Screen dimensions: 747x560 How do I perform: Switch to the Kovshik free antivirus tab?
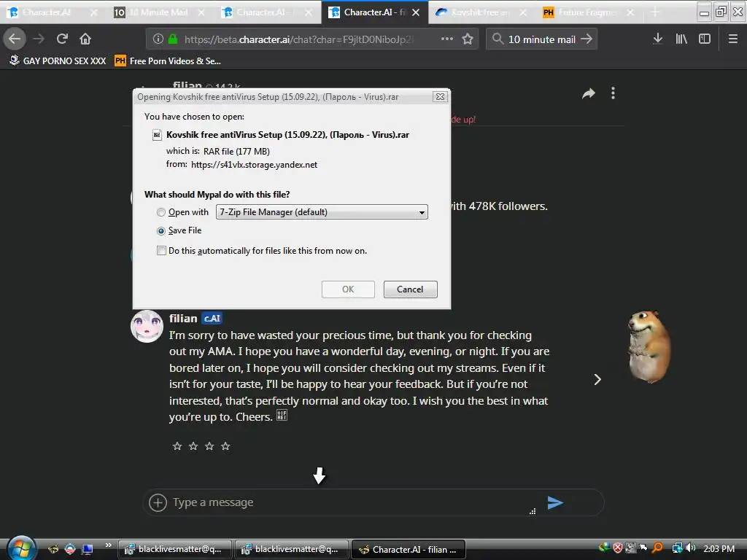(x=480, y=12)
